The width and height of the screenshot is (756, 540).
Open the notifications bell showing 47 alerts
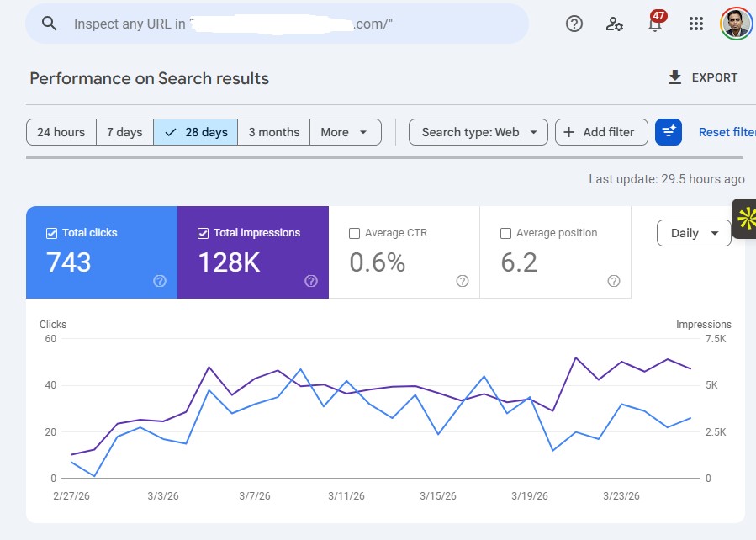click(x=654, y=24)
